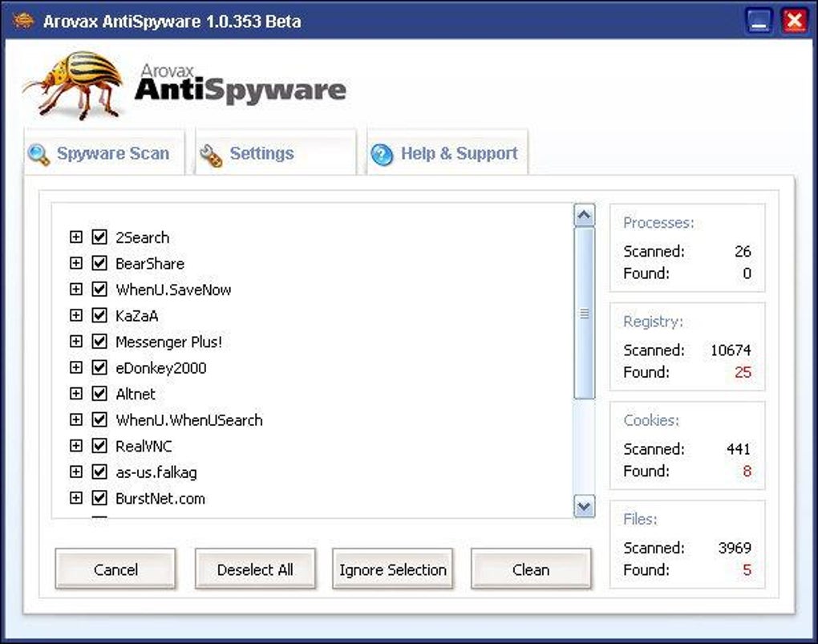This screenshot has width=818, height=644.
Task: Click the Registry scanned value 10674
Action: coord(731,350)
